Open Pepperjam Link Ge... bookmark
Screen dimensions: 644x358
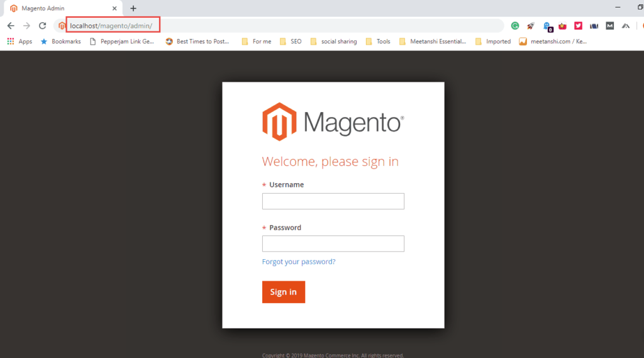[x=121, y=42]
